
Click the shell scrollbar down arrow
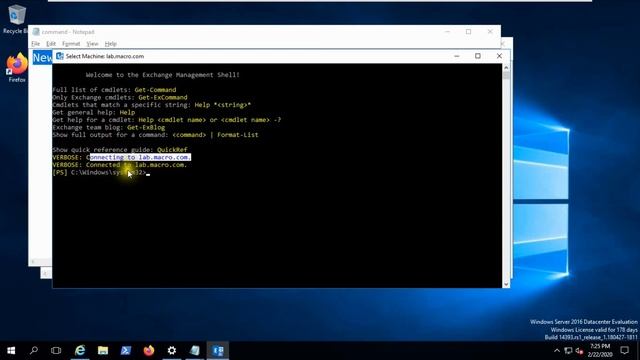click(x=506, y=284)
